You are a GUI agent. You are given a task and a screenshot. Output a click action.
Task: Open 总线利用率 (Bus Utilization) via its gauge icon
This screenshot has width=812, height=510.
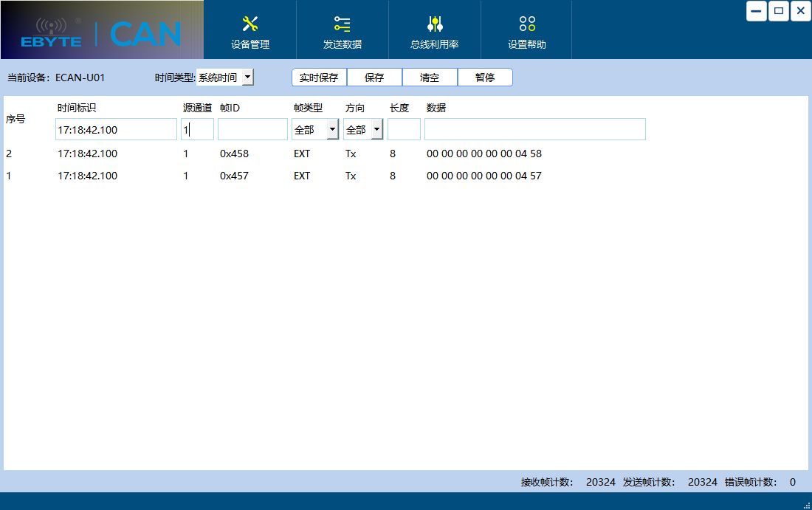[433, 30]
